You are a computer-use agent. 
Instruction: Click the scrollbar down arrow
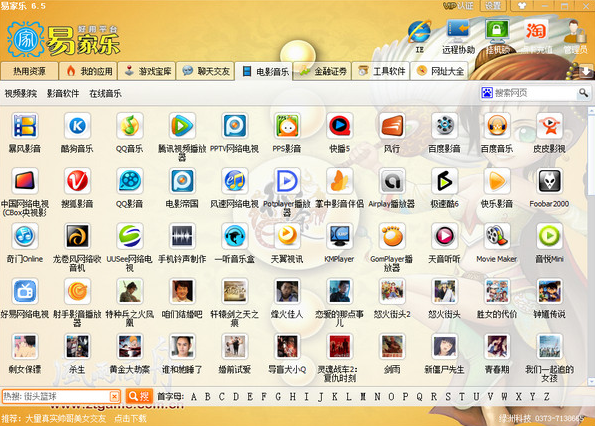point(591,381)
